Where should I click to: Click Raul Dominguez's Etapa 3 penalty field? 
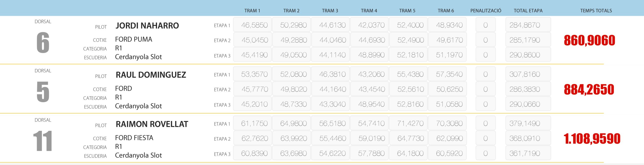486,104
